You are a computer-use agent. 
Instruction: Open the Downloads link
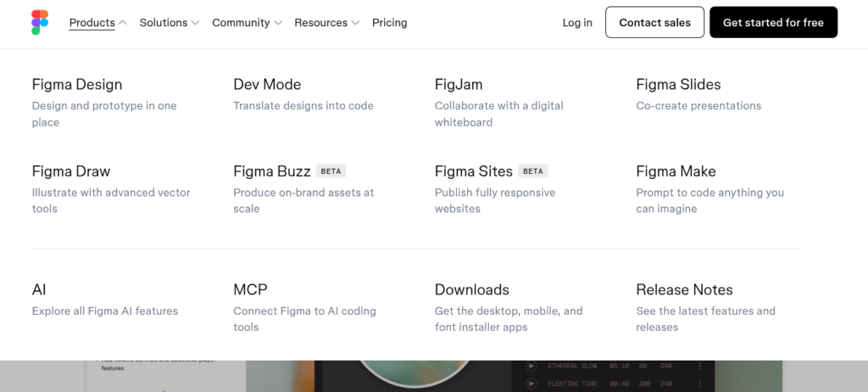click(x=471, y=289)
